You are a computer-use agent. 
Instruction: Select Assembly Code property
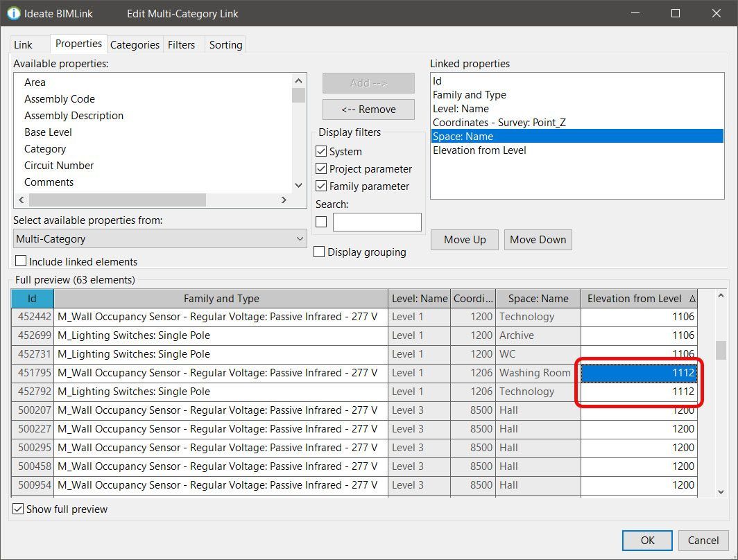tap(60, 99)
